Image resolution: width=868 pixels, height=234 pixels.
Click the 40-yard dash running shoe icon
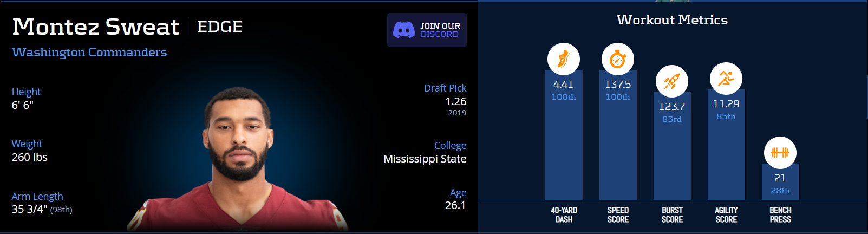563,59
